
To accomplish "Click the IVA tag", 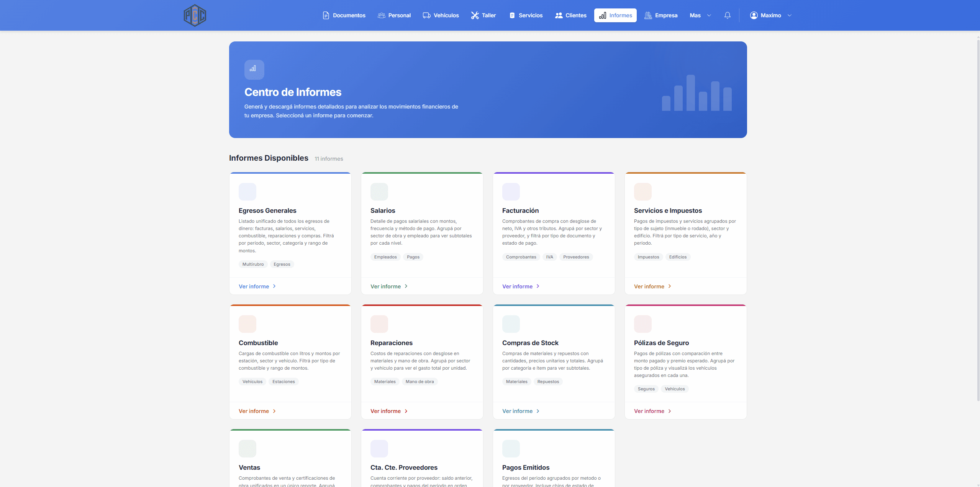I will (x=549, y=257).
